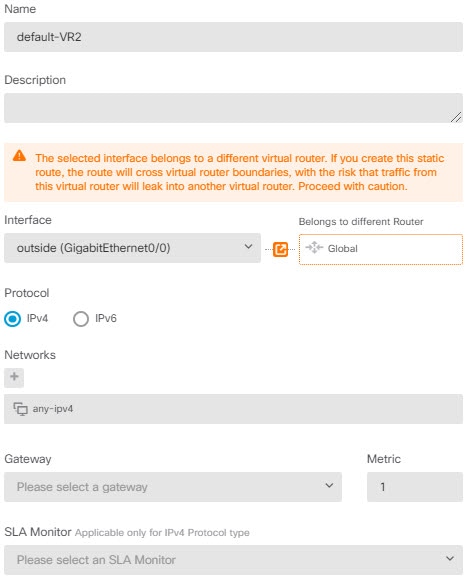Click the orange cross-router link icon

[x=280, y=249]
